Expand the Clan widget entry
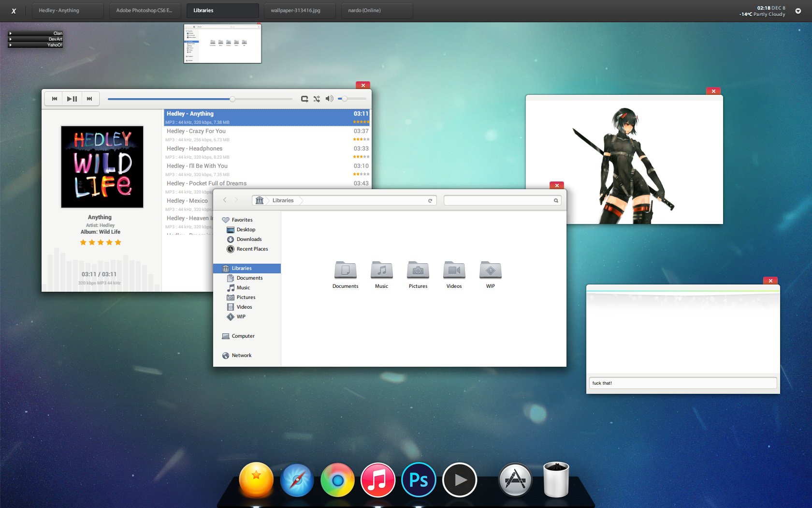This screenshot has width=812, height=508. click(35, 33)
